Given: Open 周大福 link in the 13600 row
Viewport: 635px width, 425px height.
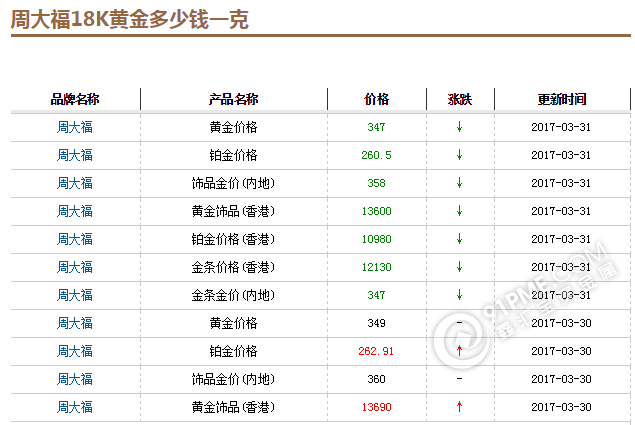Looking at the screenshot, I should click(75, 211).
